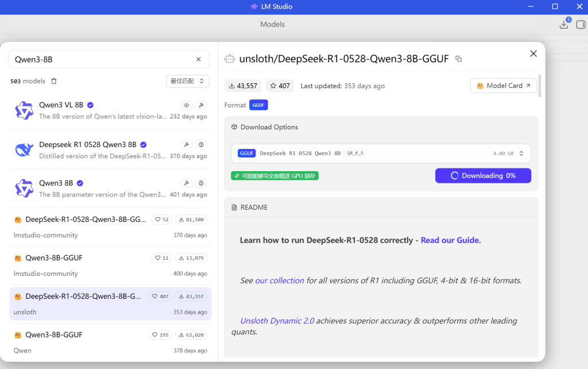588x369 pixels.
Task: Click the 52 likes badge
Action: 161,220
